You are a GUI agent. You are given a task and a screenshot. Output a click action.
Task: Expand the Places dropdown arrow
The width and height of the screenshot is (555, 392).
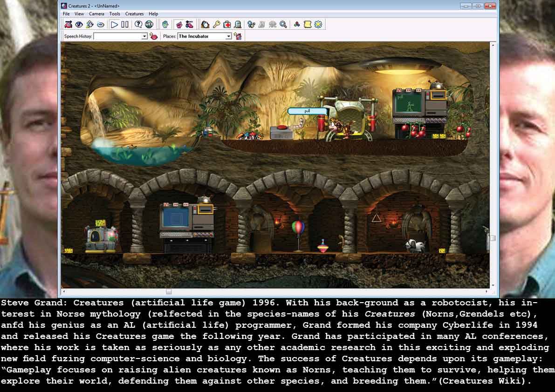point(228,36)
